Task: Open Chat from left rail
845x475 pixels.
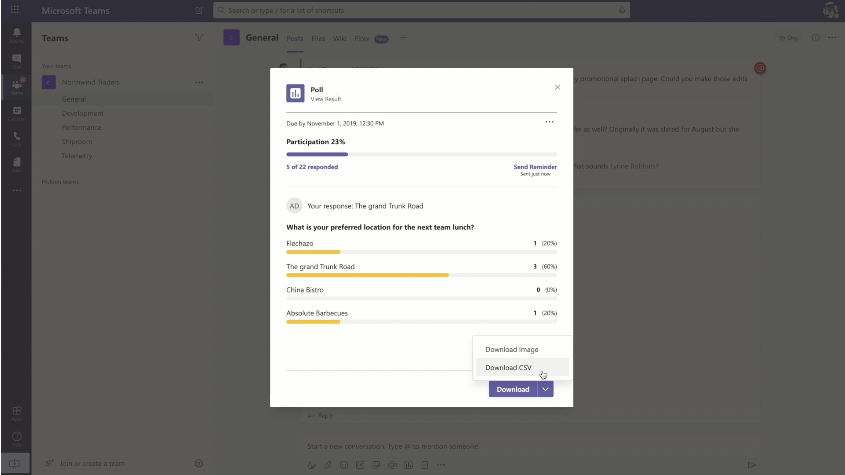Action: [16, 61]
